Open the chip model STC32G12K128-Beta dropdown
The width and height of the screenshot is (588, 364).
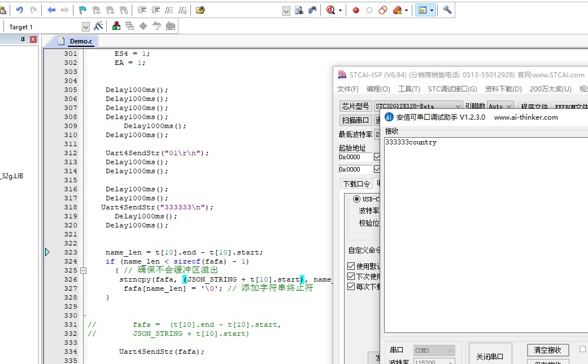click(x=458, y=106)
